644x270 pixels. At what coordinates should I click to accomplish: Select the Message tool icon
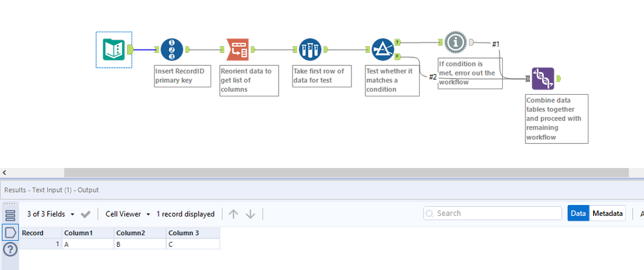[456, 42]
